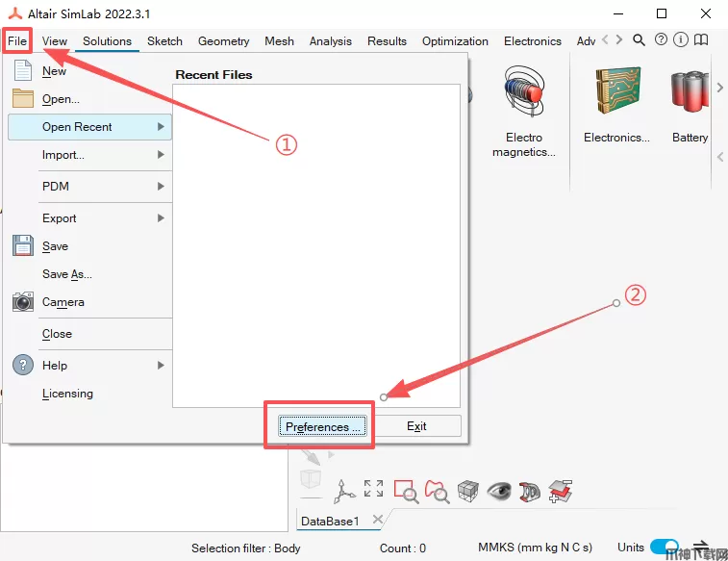Image resolution: width=728 pixels, height=561 pixels.
Task: Click the help question circle icon in menu bar
Action: coord(661,40)
